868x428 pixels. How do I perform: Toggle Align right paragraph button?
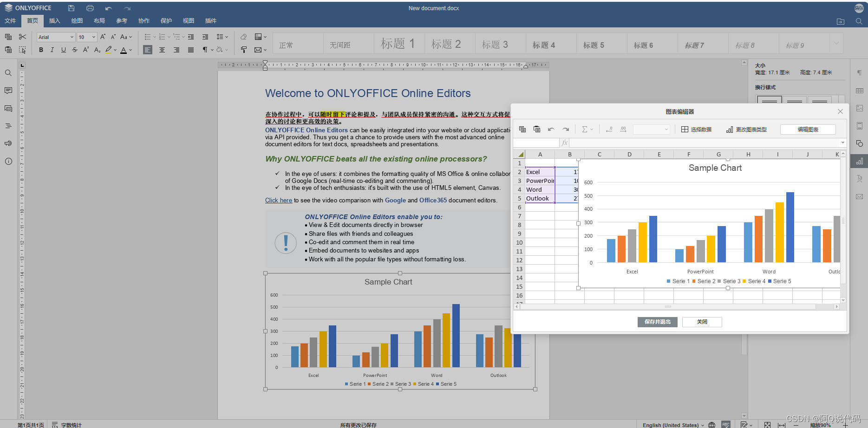click(176, 50)
